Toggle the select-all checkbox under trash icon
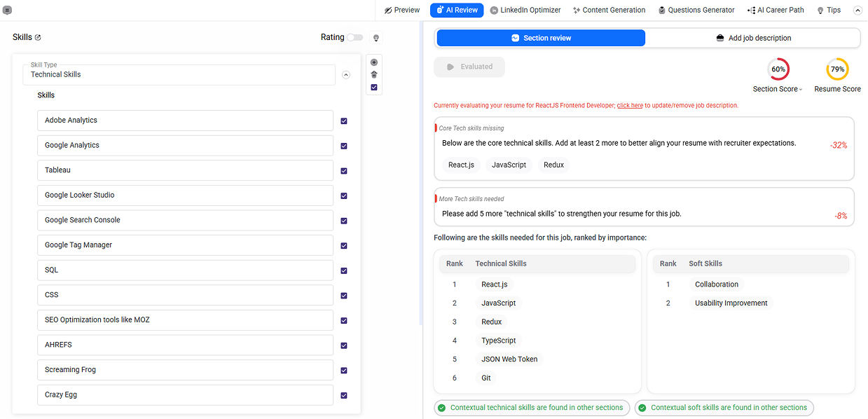This screenshot has width=868, height=419. pyautogui.click(x=374, y=87)
